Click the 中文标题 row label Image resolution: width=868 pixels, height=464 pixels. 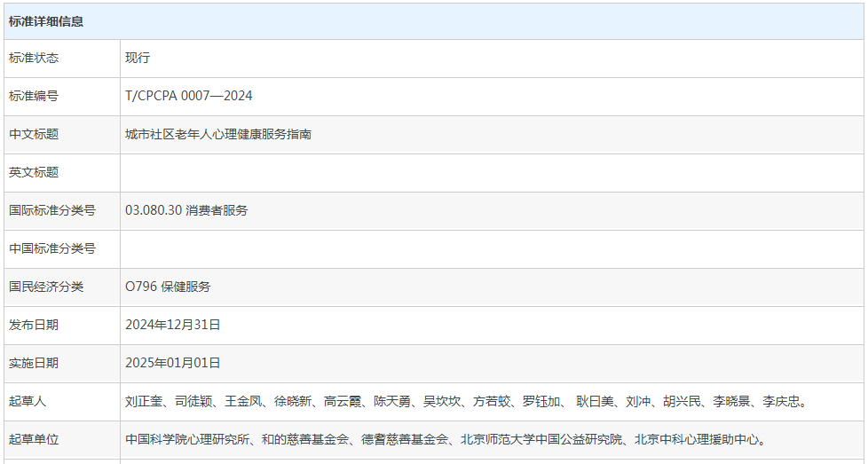coord(34,134)
